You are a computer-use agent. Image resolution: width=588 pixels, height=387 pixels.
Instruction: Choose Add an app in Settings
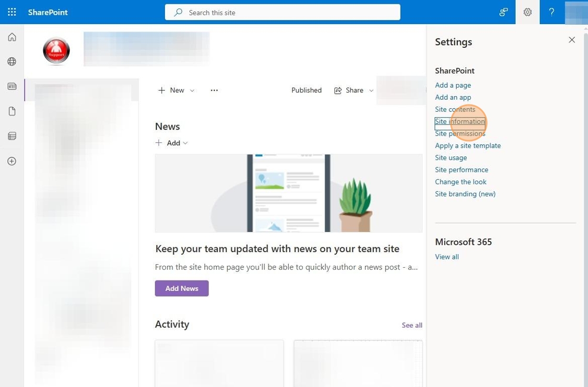[453, 97]
